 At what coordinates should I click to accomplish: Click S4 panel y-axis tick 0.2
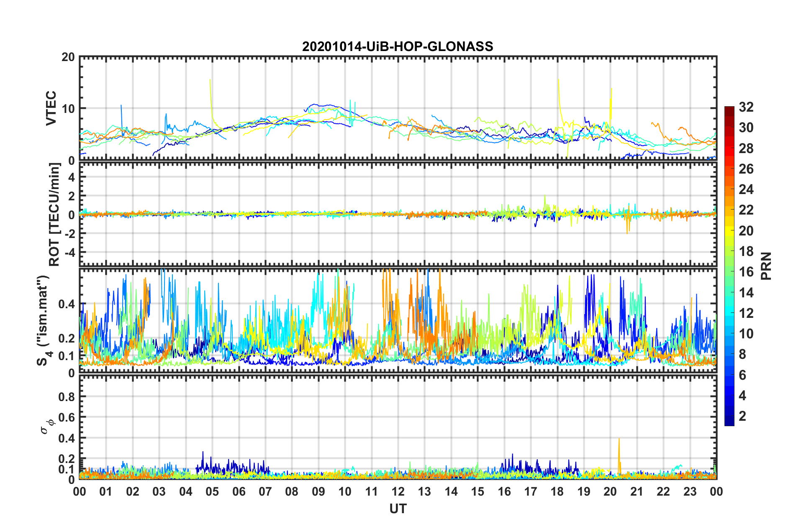(67, 338)
